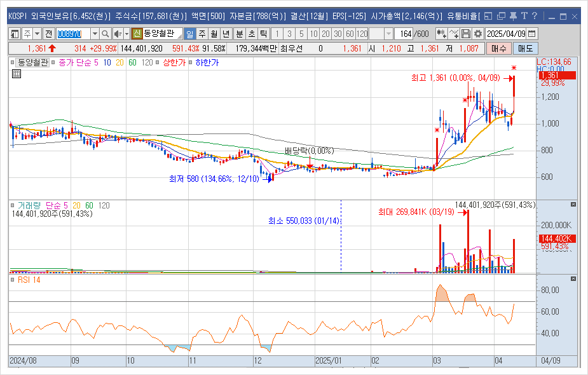
Task: Select the 10 interval toolbar button
Action: pos(313,34)
